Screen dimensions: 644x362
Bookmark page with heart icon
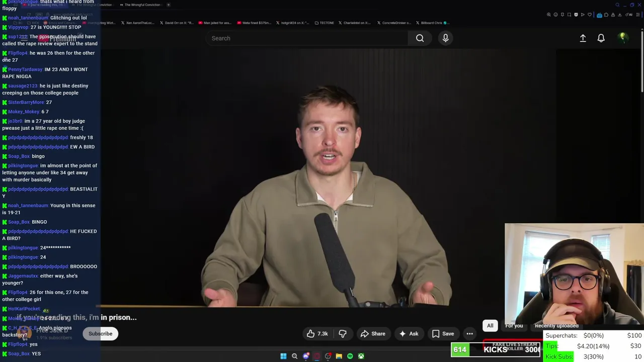click(590, 15)
